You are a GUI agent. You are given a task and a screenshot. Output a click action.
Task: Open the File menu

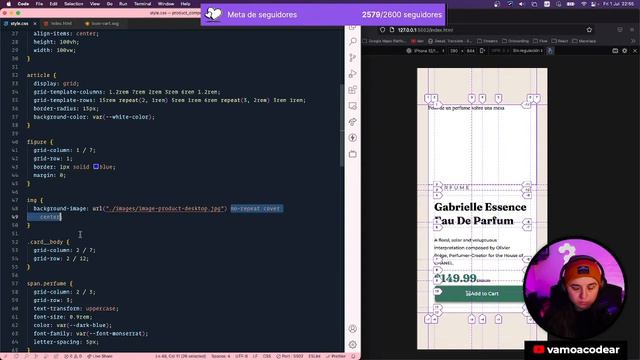39,4
